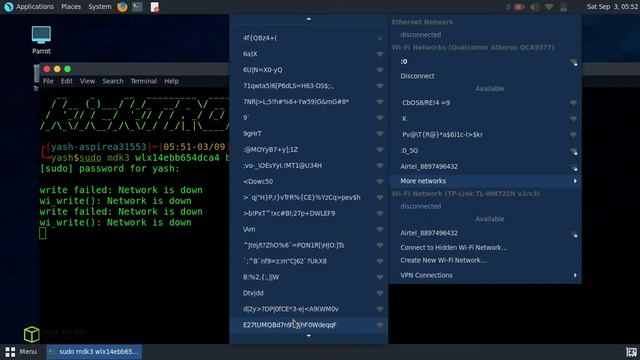Select network starting ;vo-_
This screenshot has width=640, height=360.
click(x=309, y=165)
